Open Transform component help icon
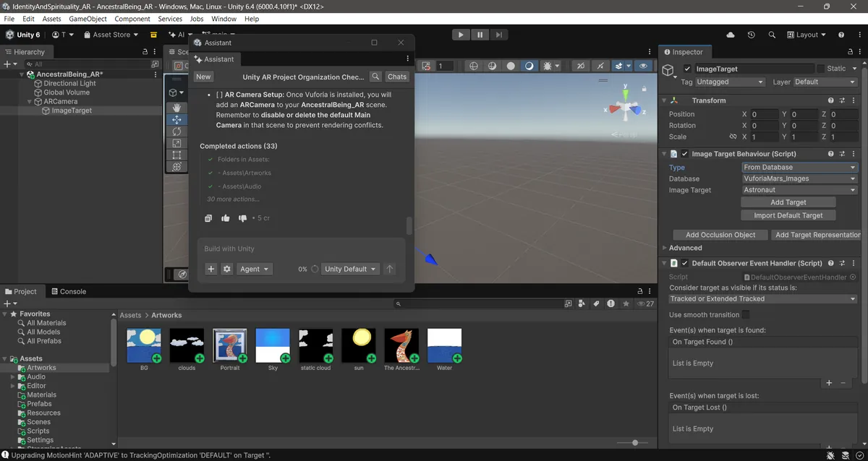Image resolution: width=868 pixels, height=461 pixels. pos(830,100)
